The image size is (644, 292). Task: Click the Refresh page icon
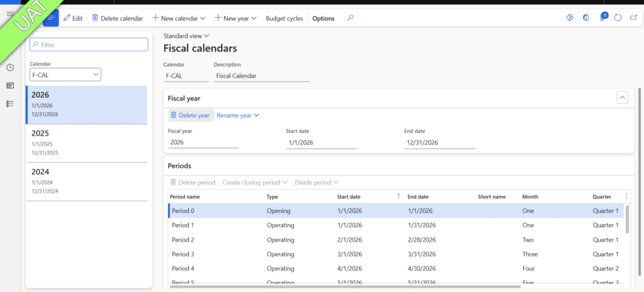tap(618, 18)
